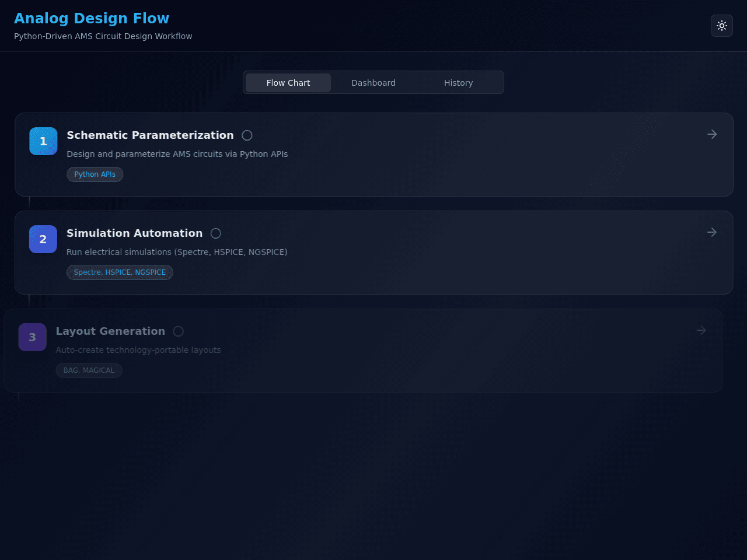Viewport: 747px width, 560px height.
Task: Switch to the Dashboard tab
Action: coord(373,83)
